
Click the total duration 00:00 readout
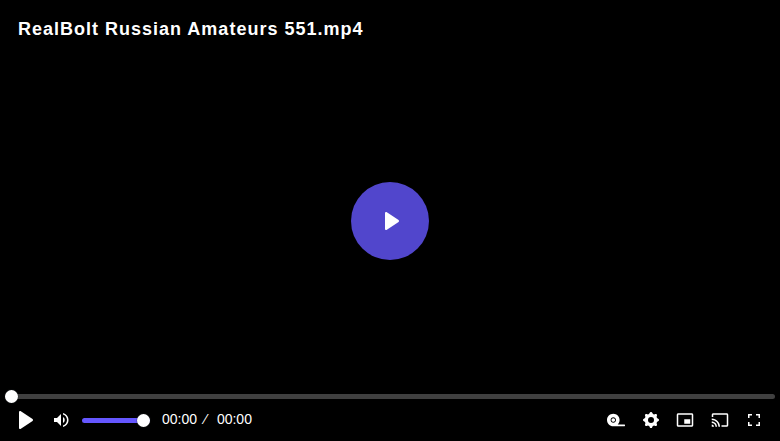234,420
